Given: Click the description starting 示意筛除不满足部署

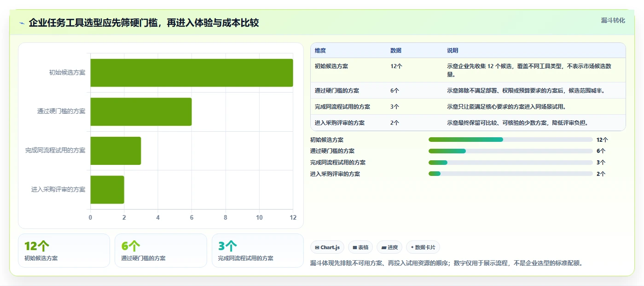Looking at the screenshot, I should coord(526,91).
